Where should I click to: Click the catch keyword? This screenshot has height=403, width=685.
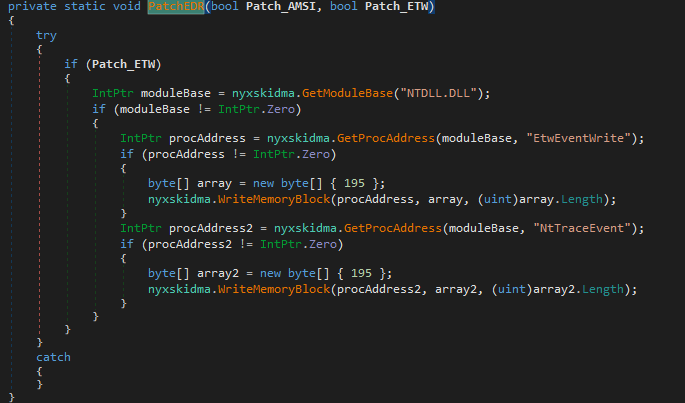coord(53,356)
